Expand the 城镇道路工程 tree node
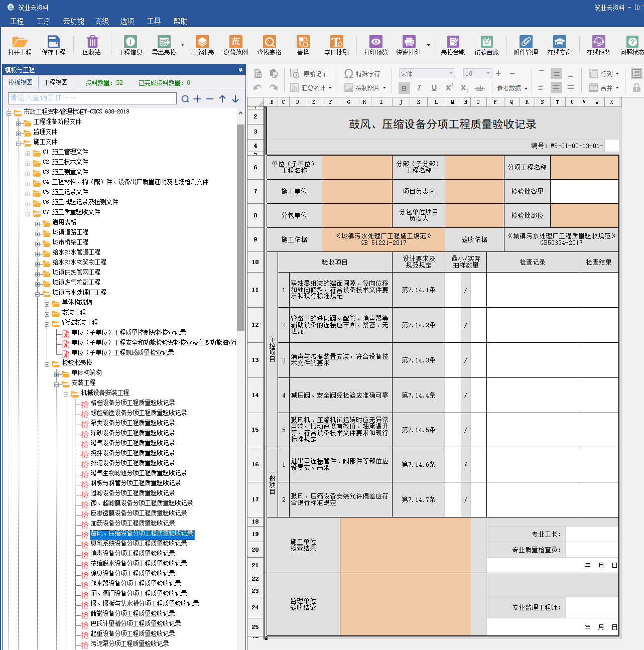 (x=38, y=234)
